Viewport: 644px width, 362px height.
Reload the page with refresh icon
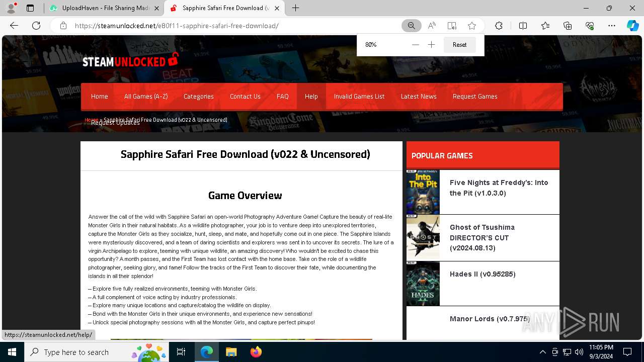point(36,26)
